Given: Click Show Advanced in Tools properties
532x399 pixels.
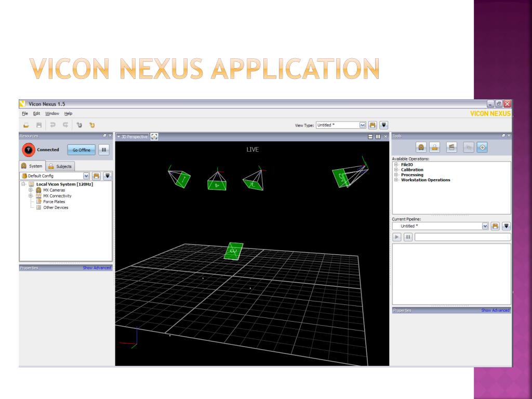Looking at the screenshot, I should coord(495,310).
